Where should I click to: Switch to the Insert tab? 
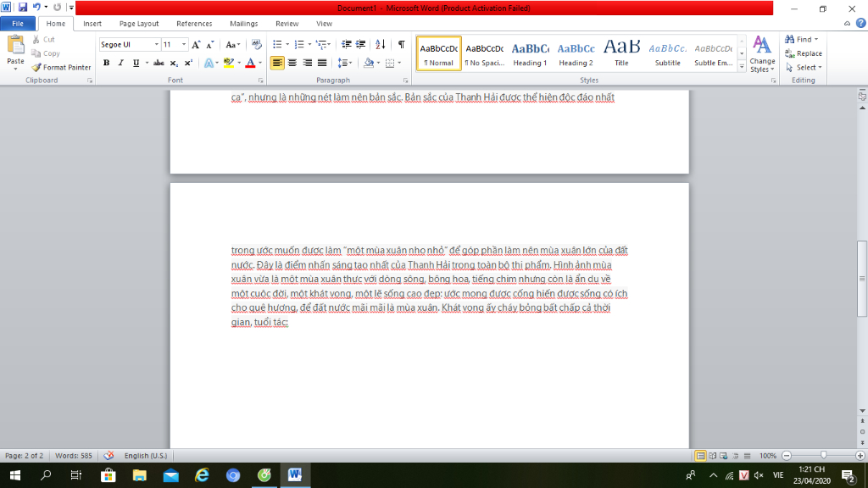pos(92,23)
